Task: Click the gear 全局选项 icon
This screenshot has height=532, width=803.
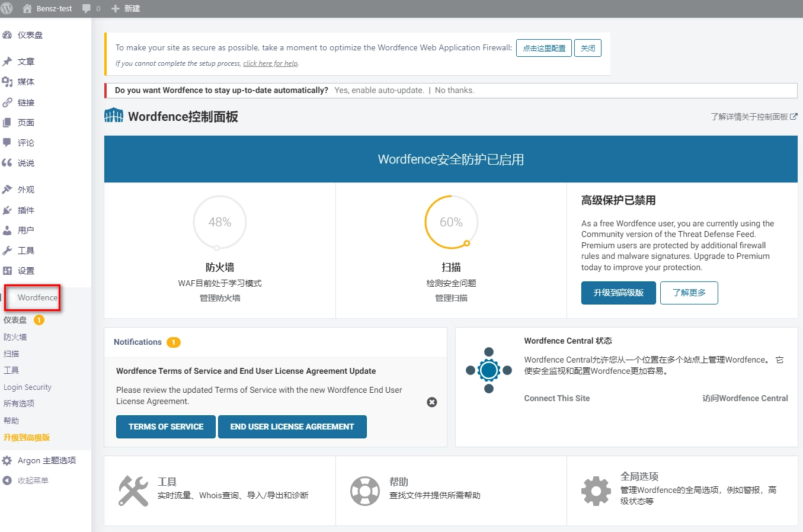Action: 596,491
